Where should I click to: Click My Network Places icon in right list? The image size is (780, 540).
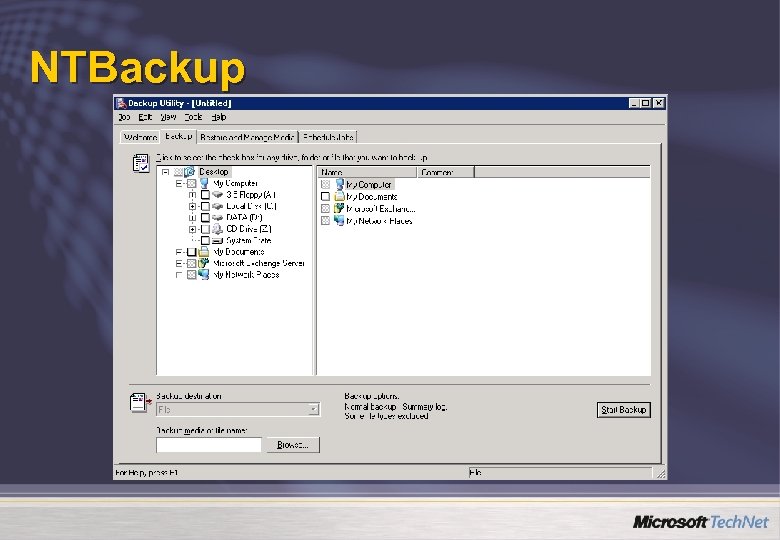(339, 220)
